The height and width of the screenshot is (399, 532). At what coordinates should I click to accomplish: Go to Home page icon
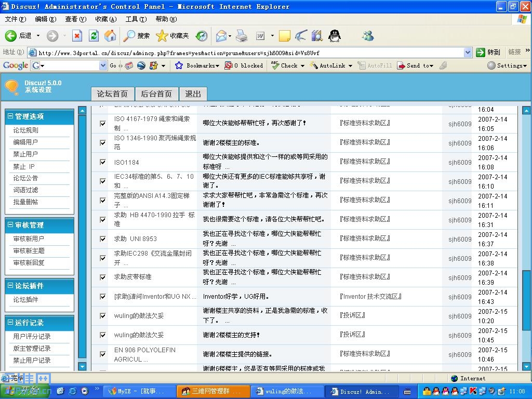(x=110, y=36)
